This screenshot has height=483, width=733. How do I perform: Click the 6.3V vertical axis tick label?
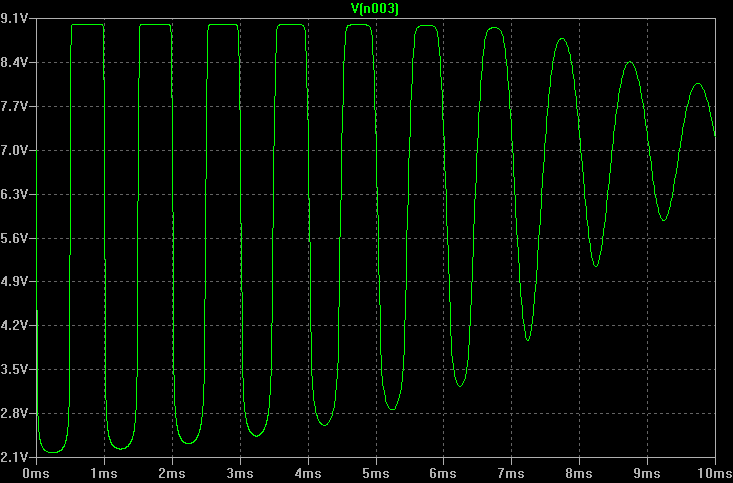(17, 194)
